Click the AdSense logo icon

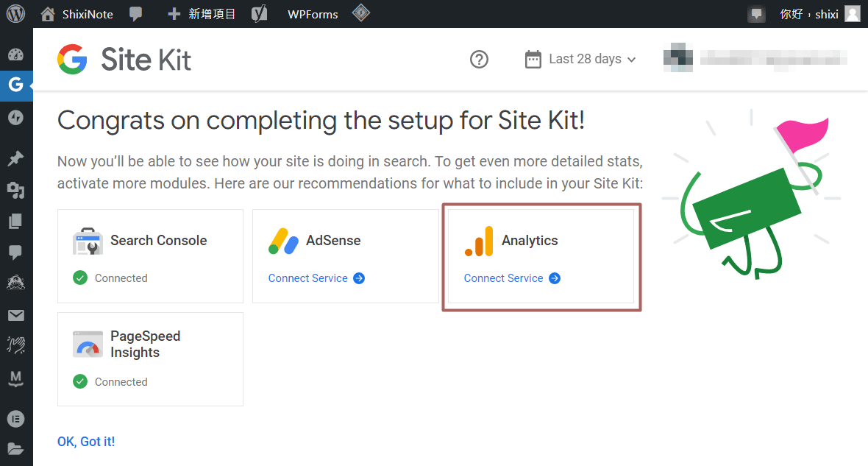[283, 241]
